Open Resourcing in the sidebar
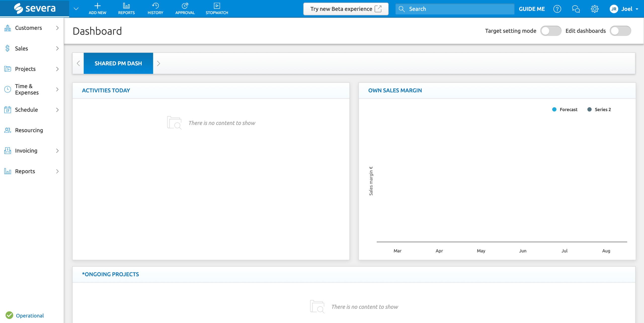This screenshot has height=323, width=644. coord(29,130)
